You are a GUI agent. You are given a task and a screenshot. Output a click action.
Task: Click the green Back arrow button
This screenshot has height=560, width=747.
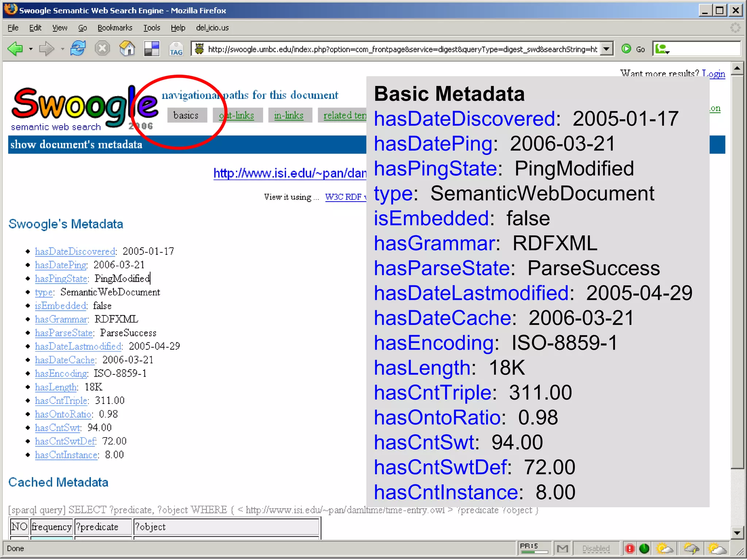tap(15, 48)
